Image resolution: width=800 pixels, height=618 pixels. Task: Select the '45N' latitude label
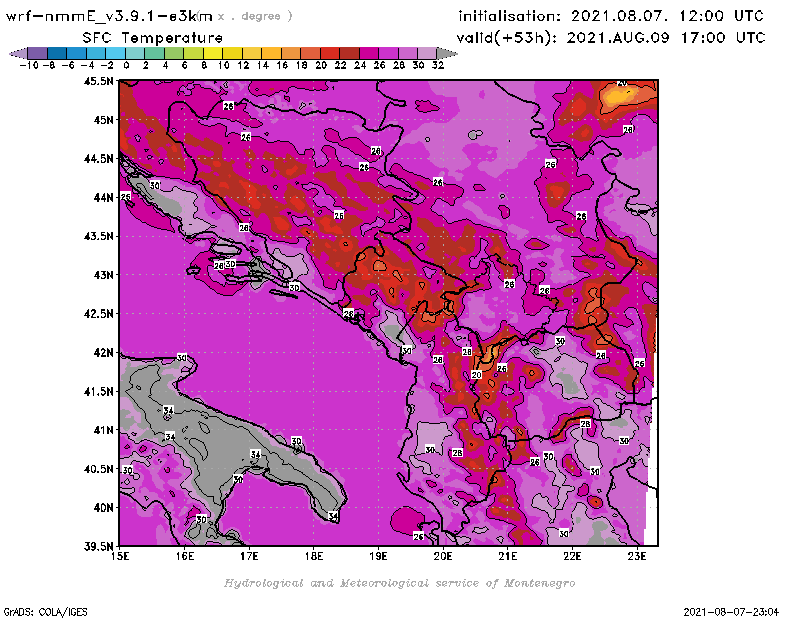tap(104, 120)
